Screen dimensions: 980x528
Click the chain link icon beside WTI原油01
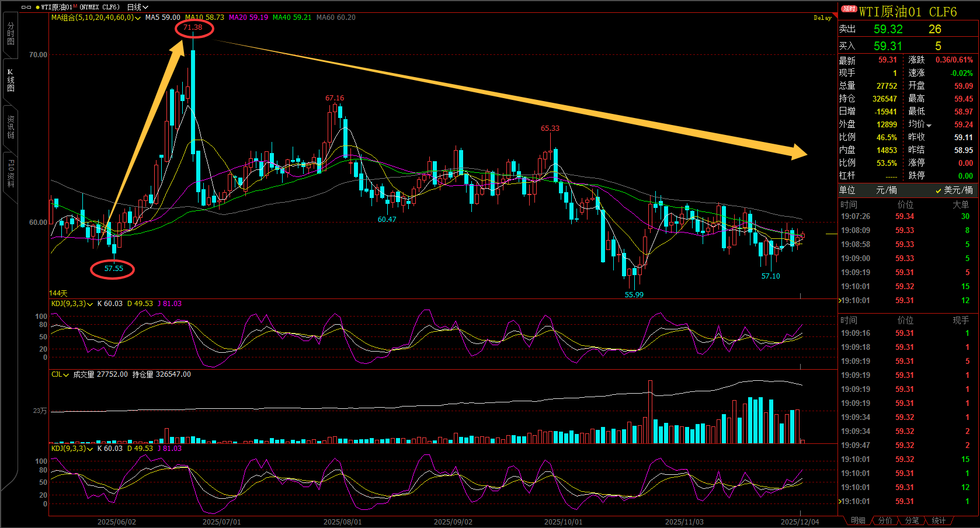coord(26,7)
